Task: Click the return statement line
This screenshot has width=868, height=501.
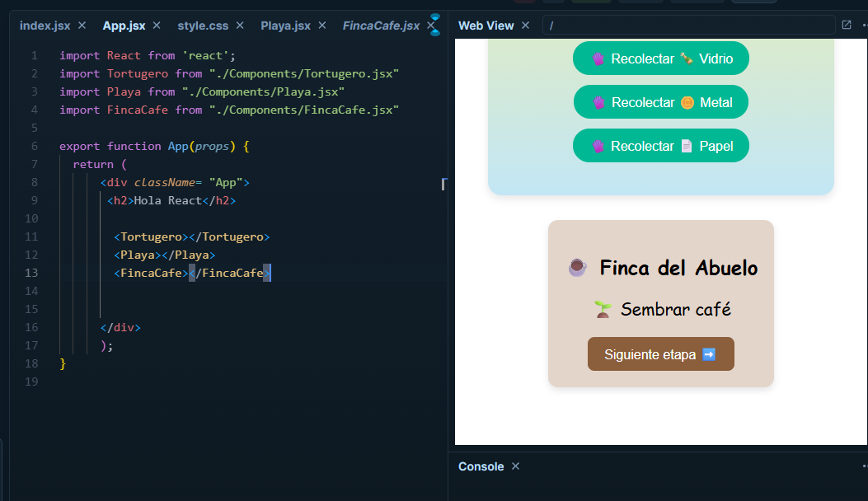Action: click(100, 165)
